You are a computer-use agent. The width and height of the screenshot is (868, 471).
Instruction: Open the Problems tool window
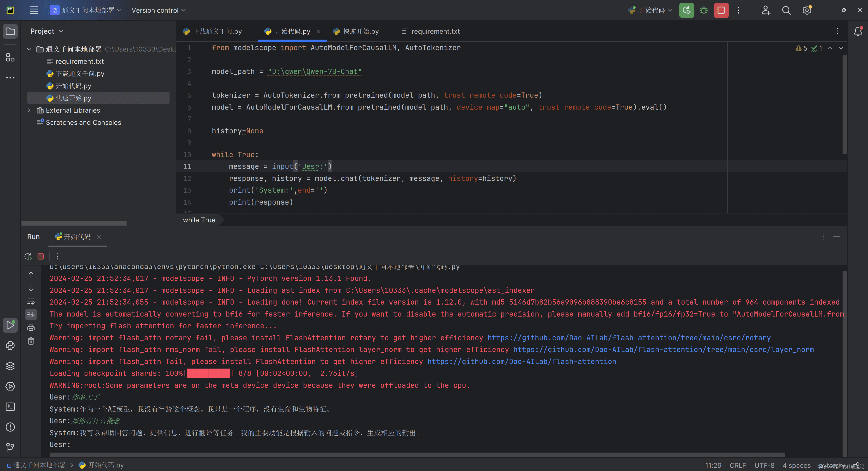coord(10,427)
